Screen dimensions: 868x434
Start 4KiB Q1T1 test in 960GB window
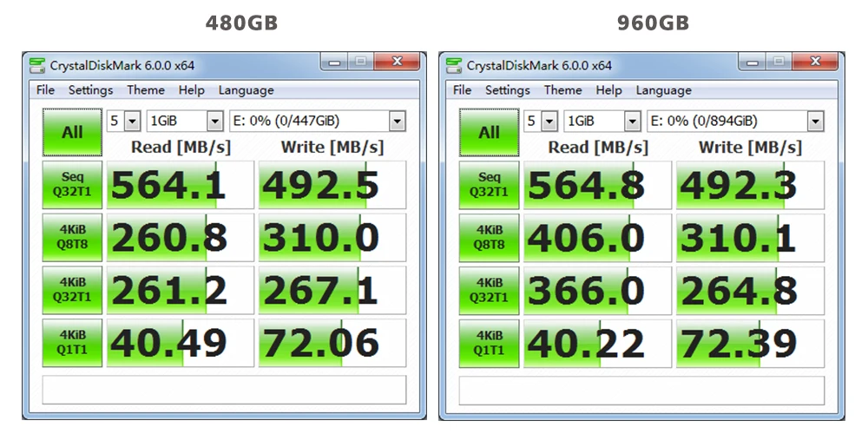tap(490, 343)
